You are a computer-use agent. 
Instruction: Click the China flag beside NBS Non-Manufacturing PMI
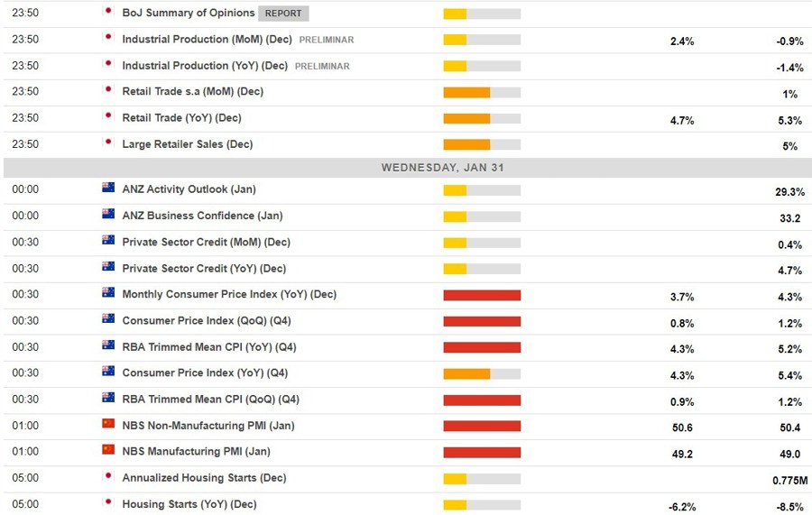pos(108,423)
